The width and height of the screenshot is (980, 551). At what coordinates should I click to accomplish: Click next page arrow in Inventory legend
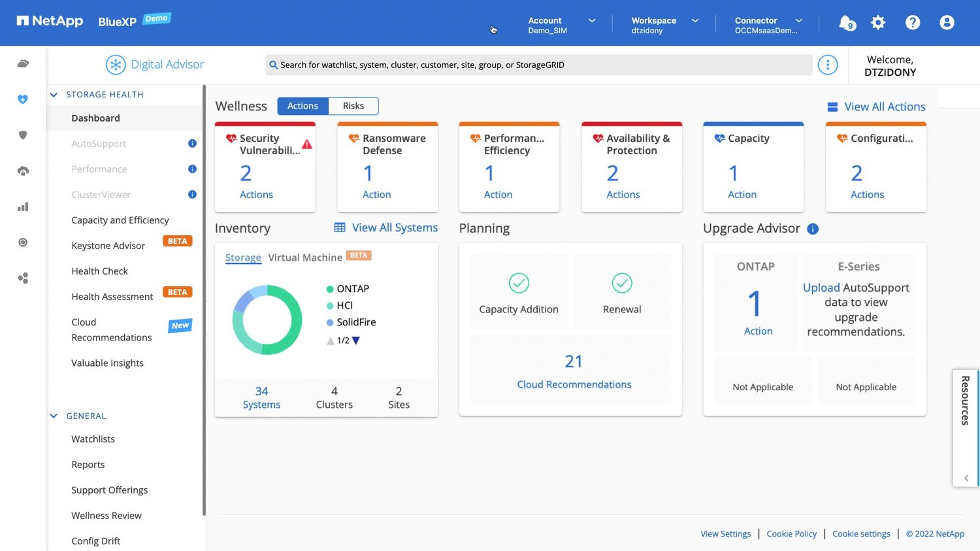pyautogui.click(x=356, y=341)
